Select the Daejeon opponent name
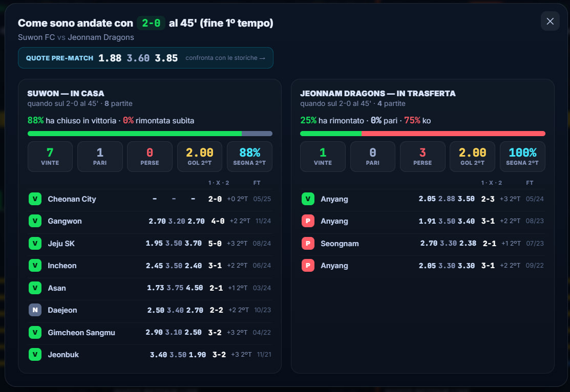The width and height of the screenshot is (570, 392). tap(62, 310)
